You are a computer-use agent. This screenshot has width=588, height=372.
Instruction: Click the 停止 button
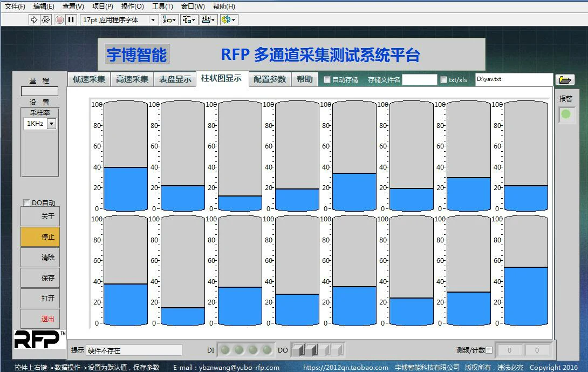click(40, 237)
